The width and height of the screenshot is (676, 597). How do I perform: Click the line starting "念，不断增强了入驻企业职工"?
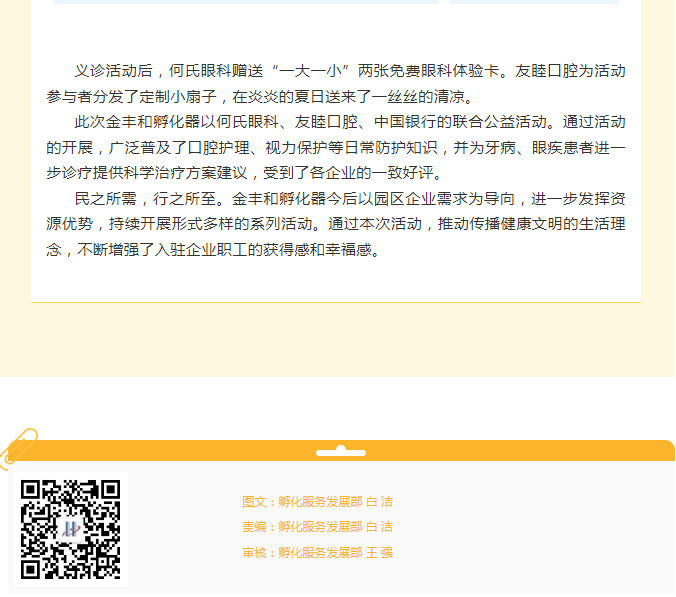(x=213, y=250)
